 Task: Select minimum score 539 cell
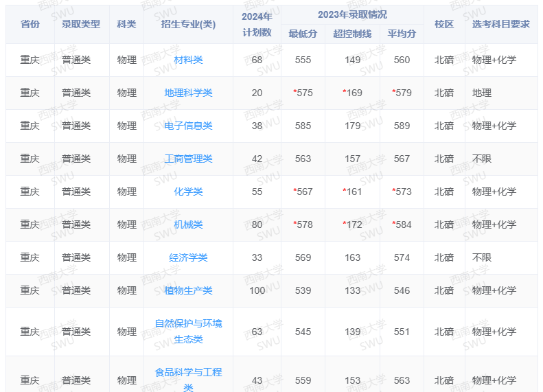click(303, 290)
